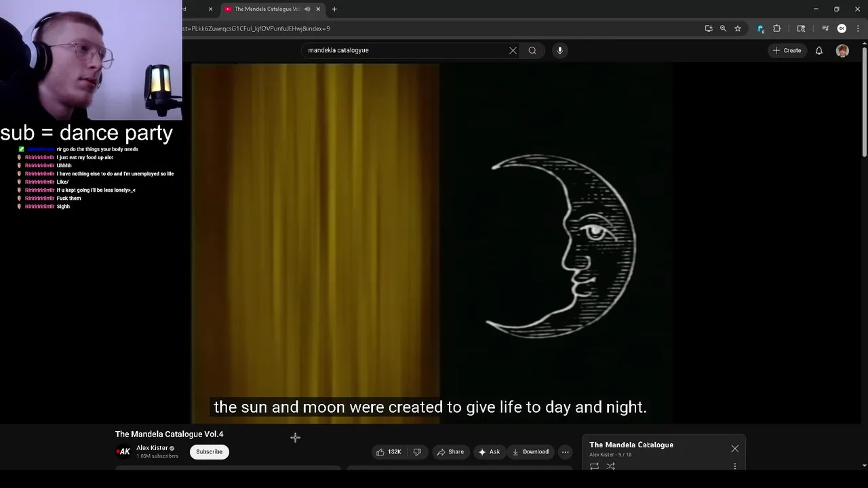The height and width of the screenshot is (488, 868).
Task: Open the Ask AI feature
Action: coord(489,452)
